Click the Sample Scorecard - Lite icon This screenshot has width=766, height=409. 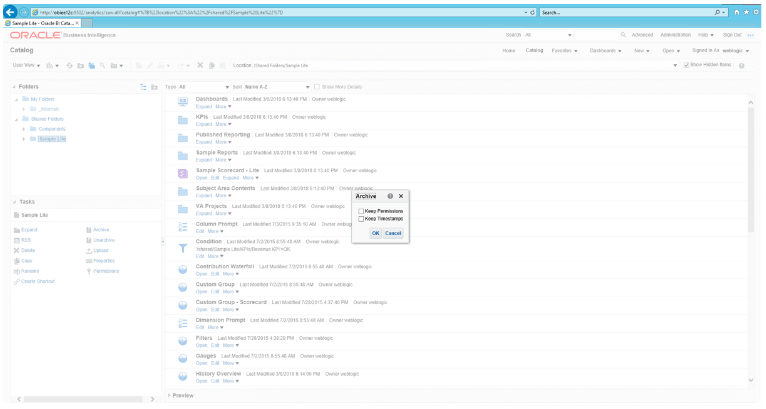tap(183, 173)
